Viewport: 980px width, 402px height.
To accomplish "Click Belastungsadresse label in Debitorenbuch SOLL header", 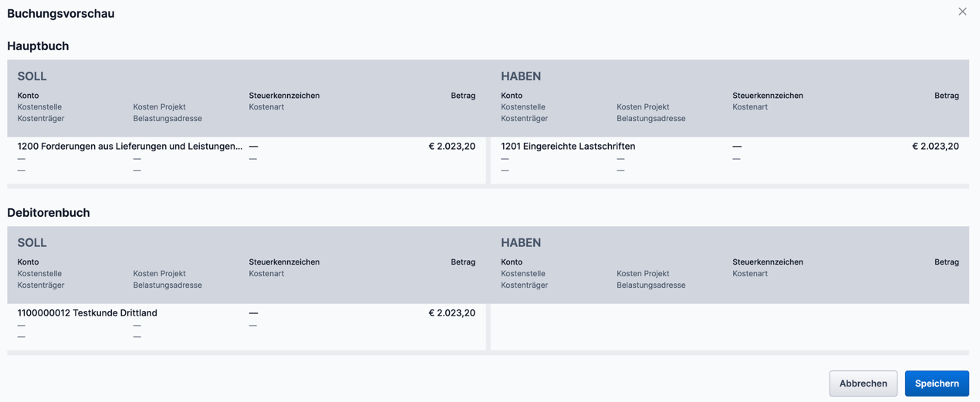I will (167, 285).
